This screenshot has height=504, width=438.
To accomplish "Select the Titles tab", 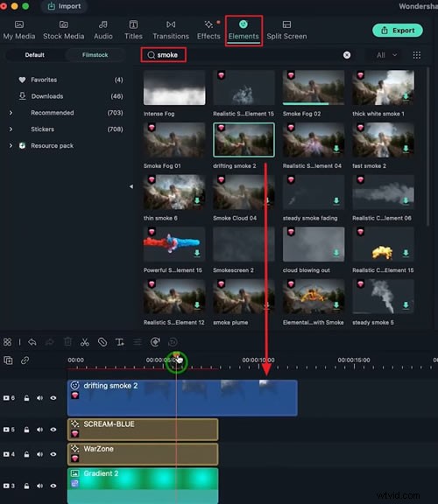I will click(x=133, y=31).
